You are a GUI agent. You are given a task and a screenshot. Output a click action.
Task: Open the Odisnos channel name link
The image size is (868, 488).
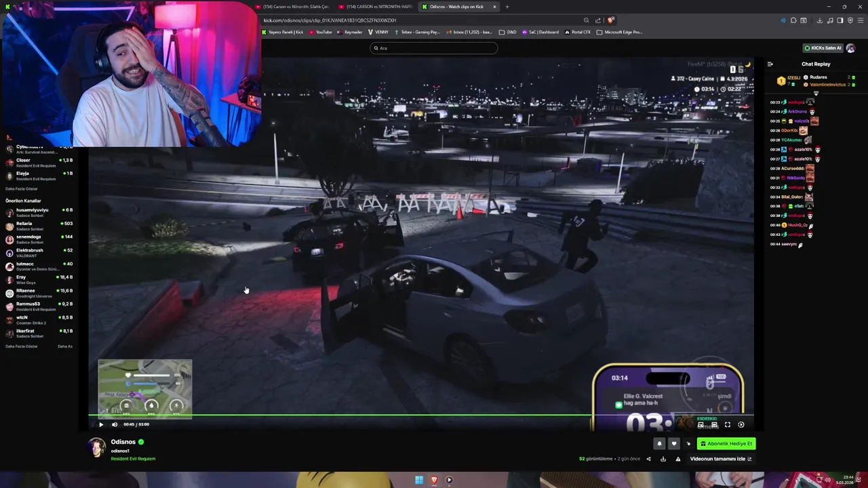123,442
